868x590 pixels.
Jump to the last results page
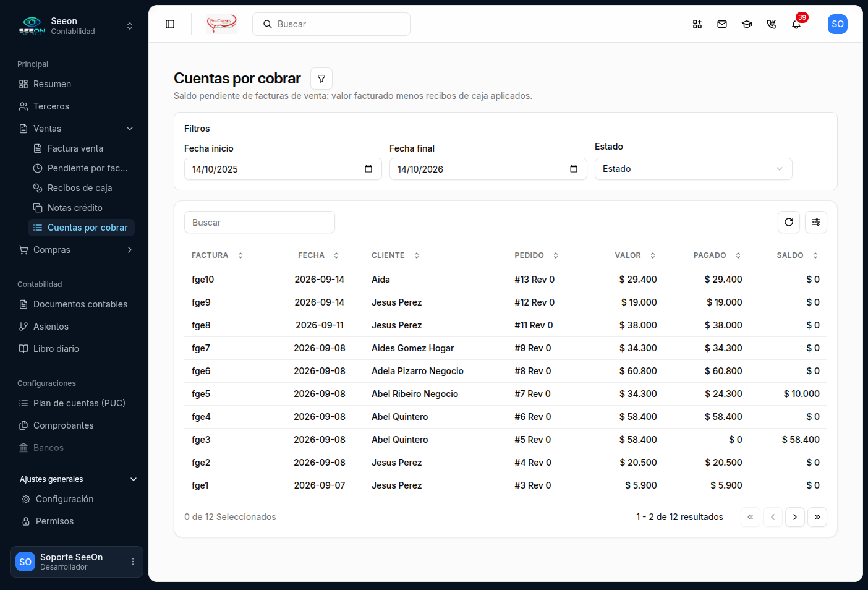pyautogui.click(x=817, y=517)
